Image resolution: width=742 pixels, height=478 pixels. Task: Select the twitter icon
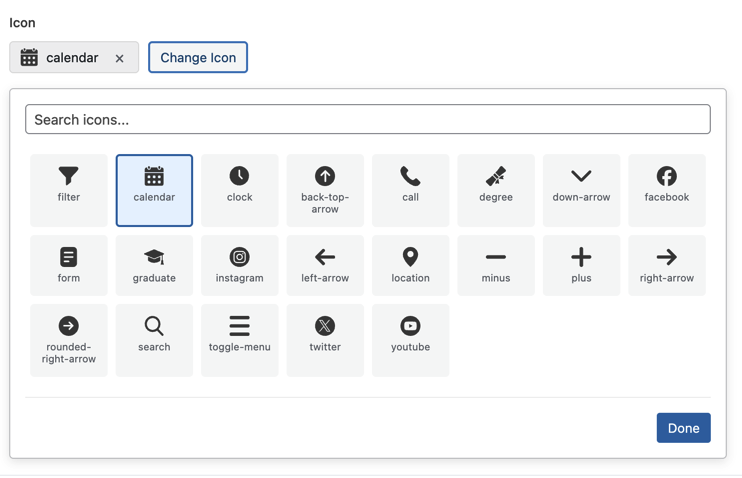325,340
